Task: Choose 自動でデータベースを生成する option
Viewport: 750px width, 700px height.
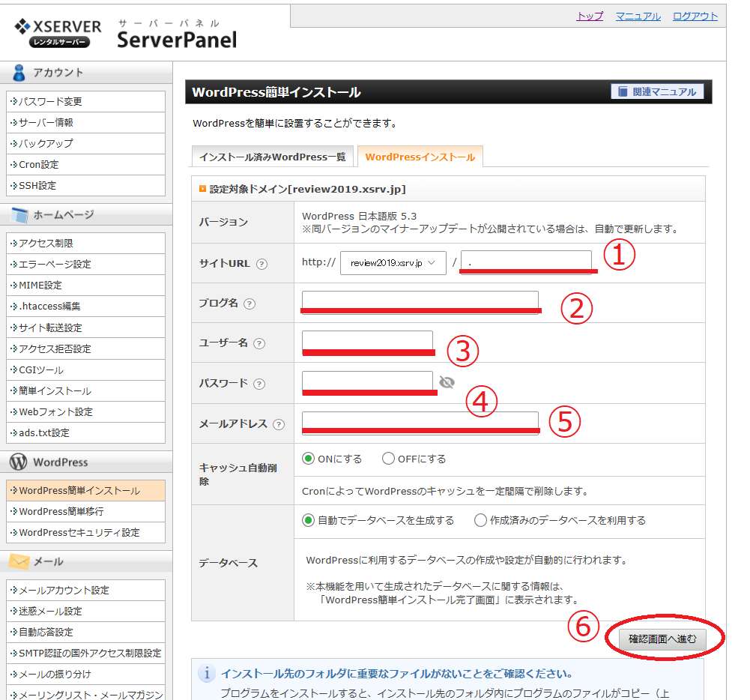Action: (x=309, y=520)
